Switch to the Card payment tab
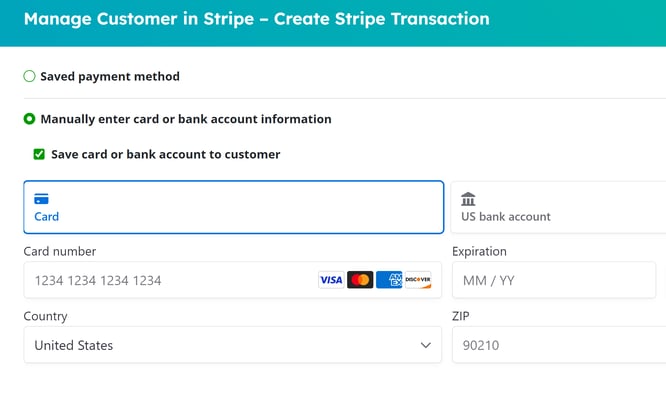666x407 pixels. pyautogui.click(x=234, y=207)
